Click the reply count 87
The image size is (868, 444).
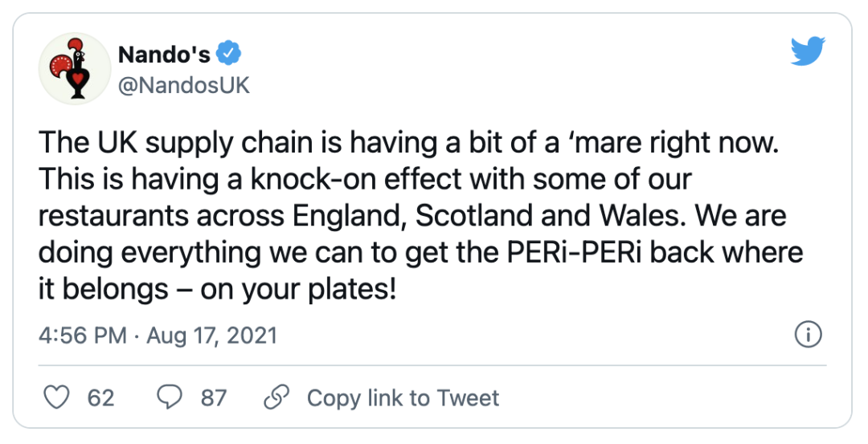214,398
